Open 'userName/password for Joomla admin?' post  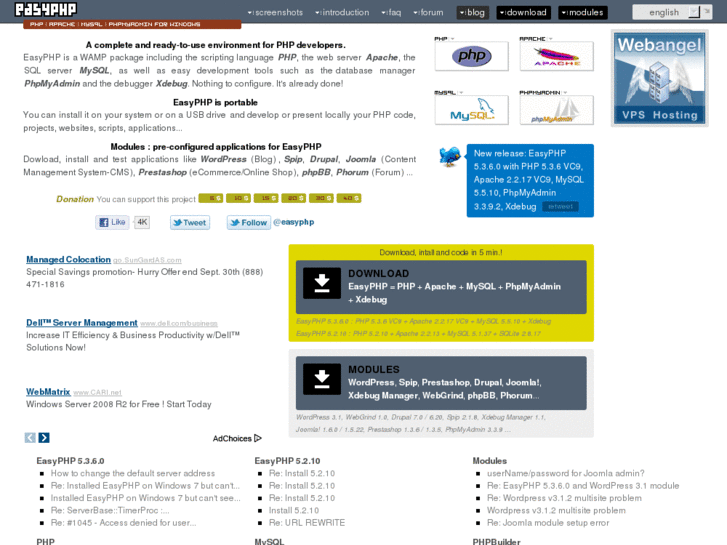(x=566, y=473)
